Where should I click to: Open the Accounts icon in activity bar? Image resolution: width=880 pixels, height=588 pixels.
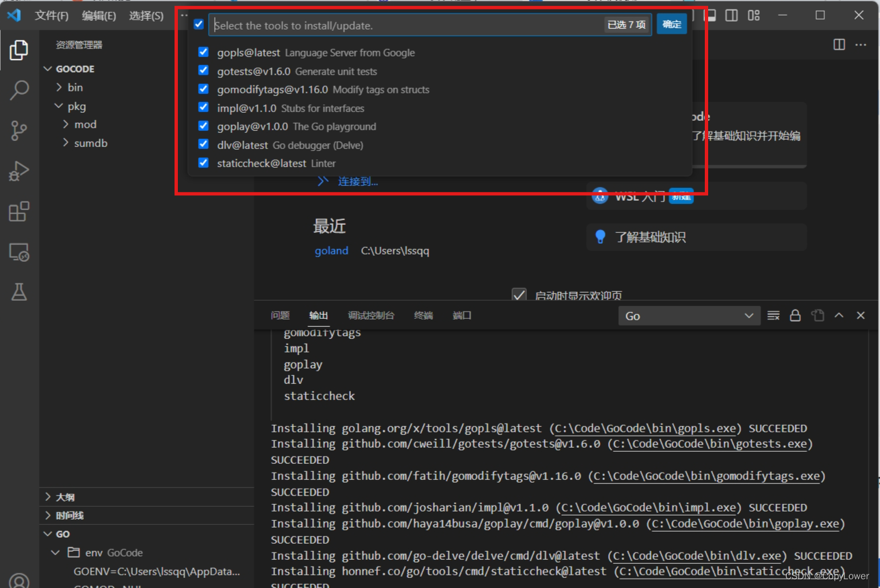(x=19, y=581)
